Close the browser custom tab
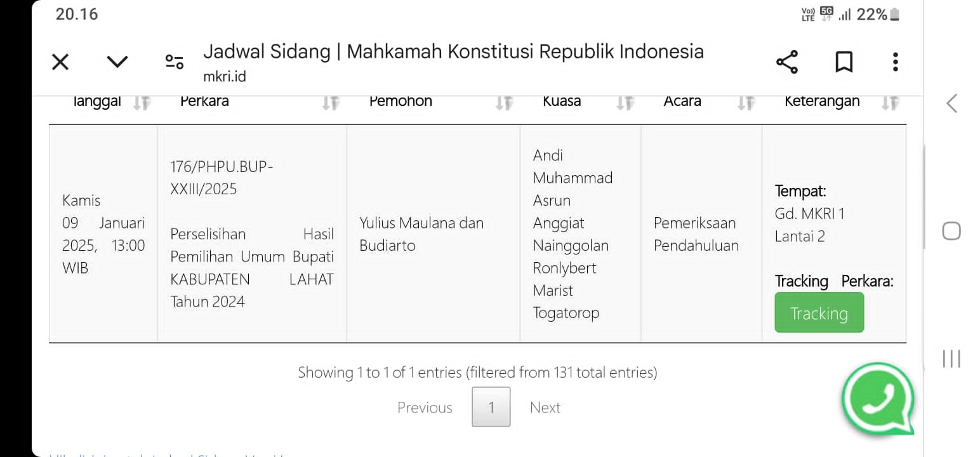Viewport: 980px width, 457px height. 60,62
